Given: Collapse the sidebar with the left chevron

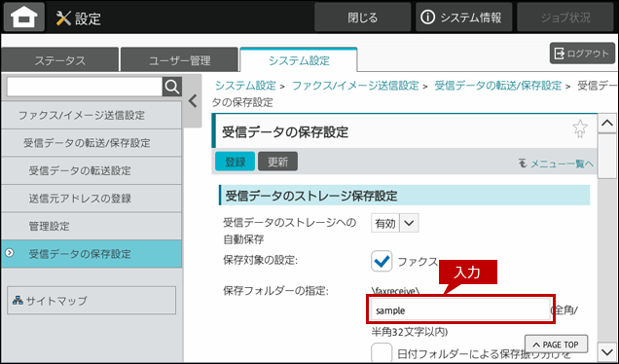Looking at the screenshot, I should 193,101.
